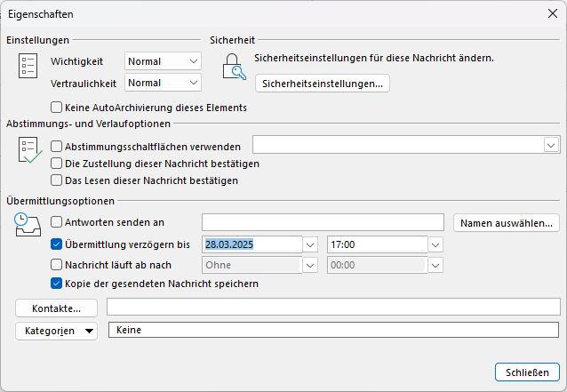Screen dimensions: 567x392
Task: Enable 'Das Lesen dieser Nachricht bestätigen'
Action: point(58,180)
